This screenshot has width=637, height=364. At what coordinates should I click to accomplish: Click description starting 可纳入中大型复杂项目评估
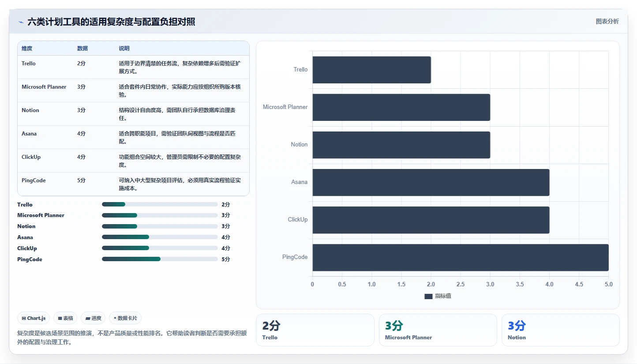180,184
